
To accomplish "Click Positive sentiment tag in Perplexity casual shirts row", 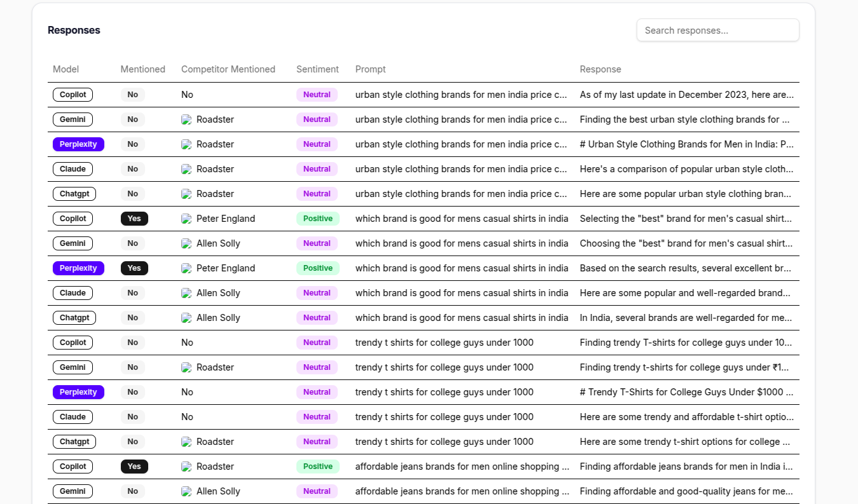I will pyautogui.click(x=318, y=268).
